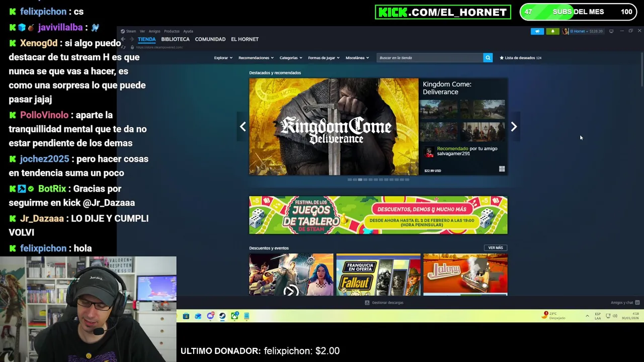Switch to the BIBLIOTECA tab
The width and height of the screenshot is (644, 362).
pos(175,39)
